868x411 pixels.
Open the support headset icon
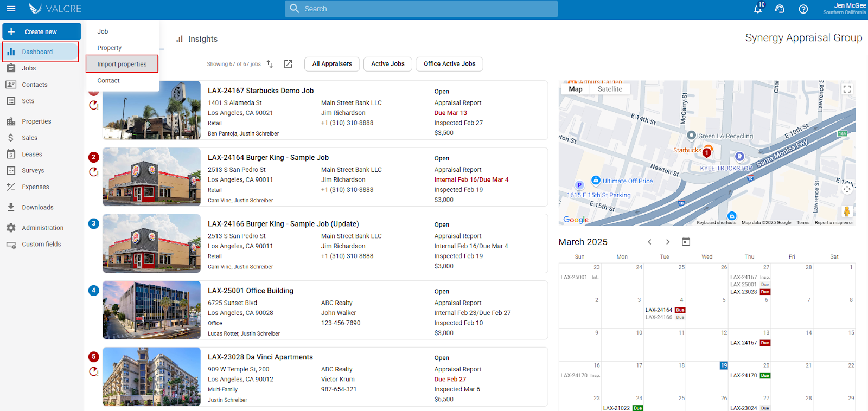780,9
